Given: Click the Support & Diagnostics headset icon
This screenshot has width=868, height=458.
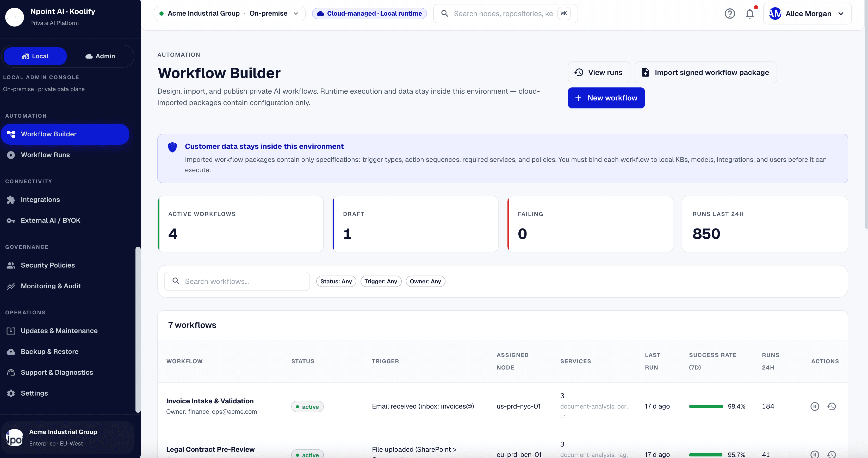Looking at the screenshot, I should tap(11, 373).
